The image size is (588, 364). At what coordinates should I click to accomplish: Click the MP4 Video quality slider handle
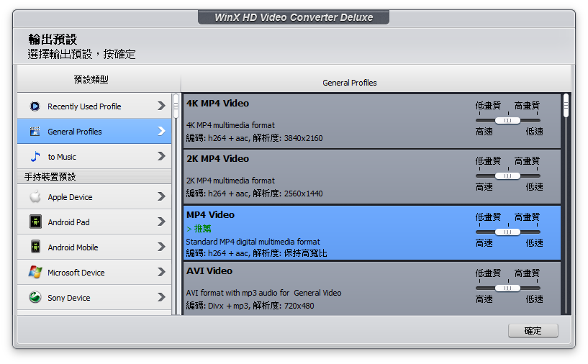click(507, 232)
